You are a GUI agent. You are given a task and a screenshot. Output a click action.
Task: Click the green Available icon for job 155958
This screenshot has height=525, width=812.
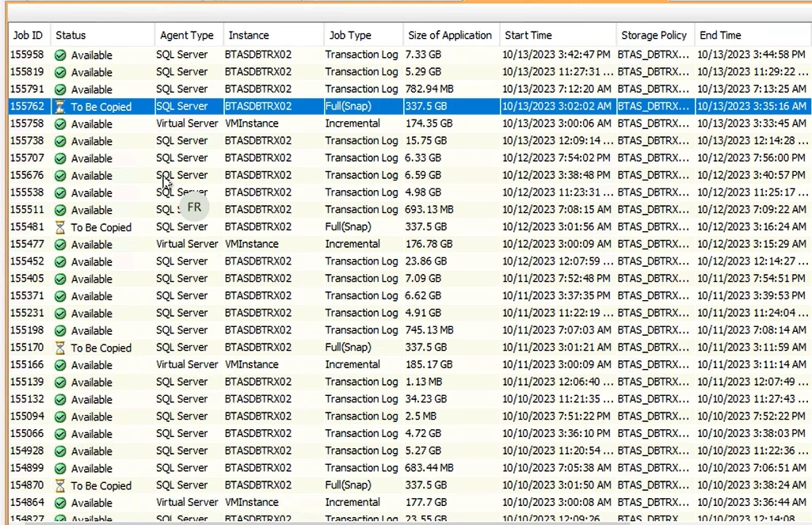click(x=60, y=55)
